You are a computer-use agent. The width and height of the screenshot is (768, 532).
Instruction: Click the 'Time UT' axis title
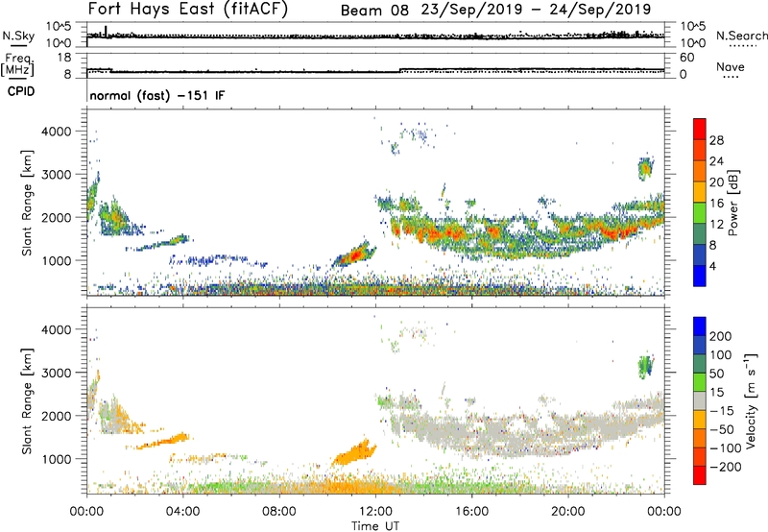click(x=375, y=526)
